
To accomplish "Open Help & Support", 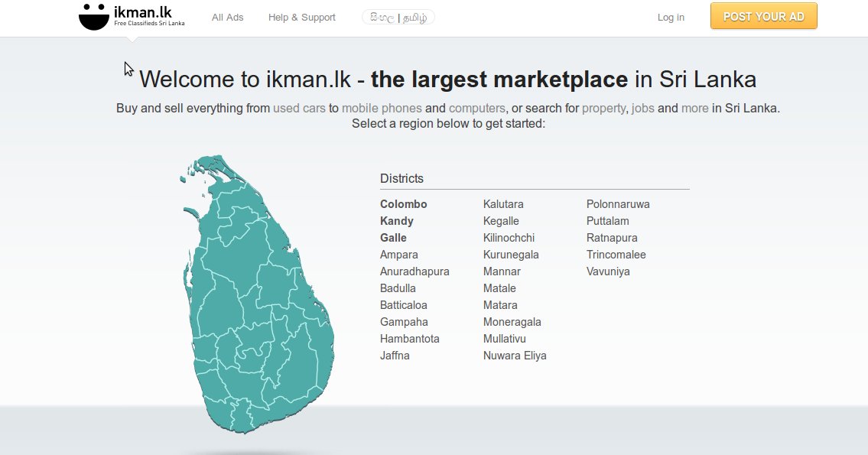I will coord(301,17).
